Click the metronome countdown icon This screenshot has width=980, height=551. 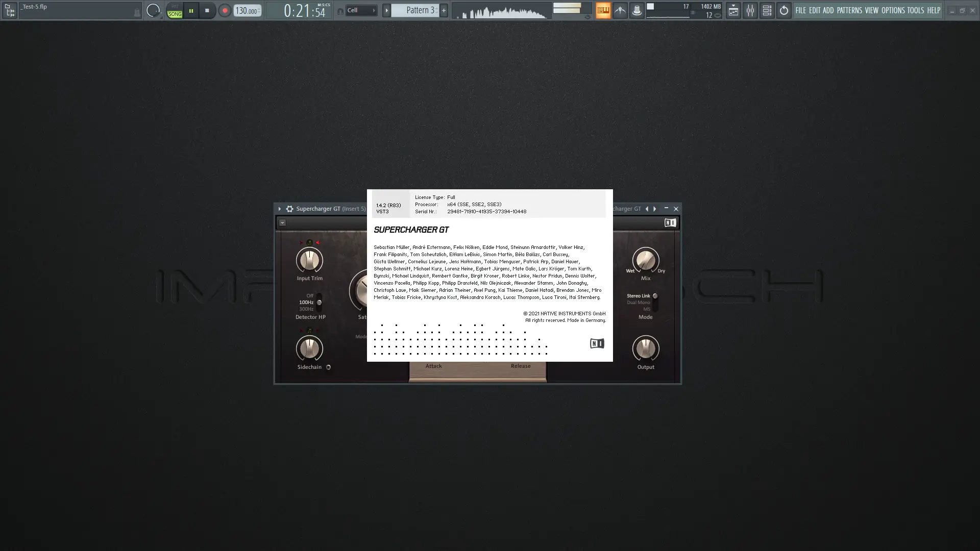click(620, 10)
